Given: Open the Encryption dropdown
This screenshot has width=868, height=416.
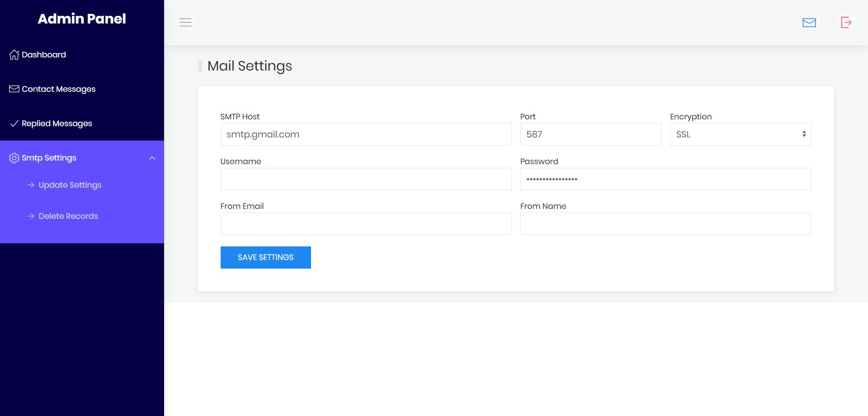Looking at the screenshot, I should point(740,134).
